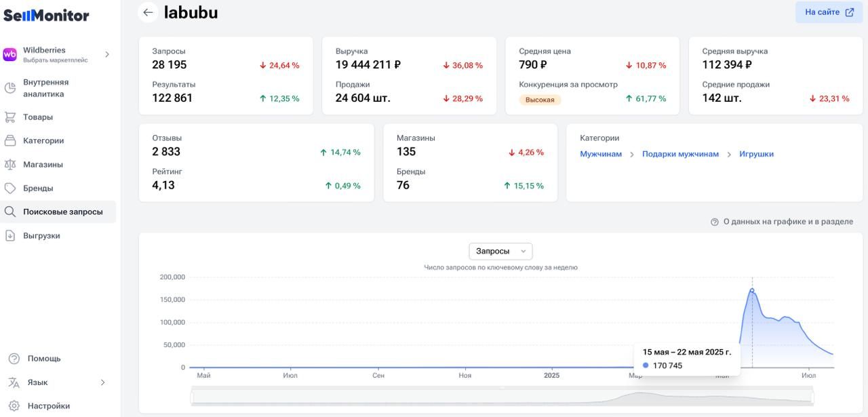Click the Товары shopping cart icon
This screenshot has width=868, height=417.
[10, 117]
